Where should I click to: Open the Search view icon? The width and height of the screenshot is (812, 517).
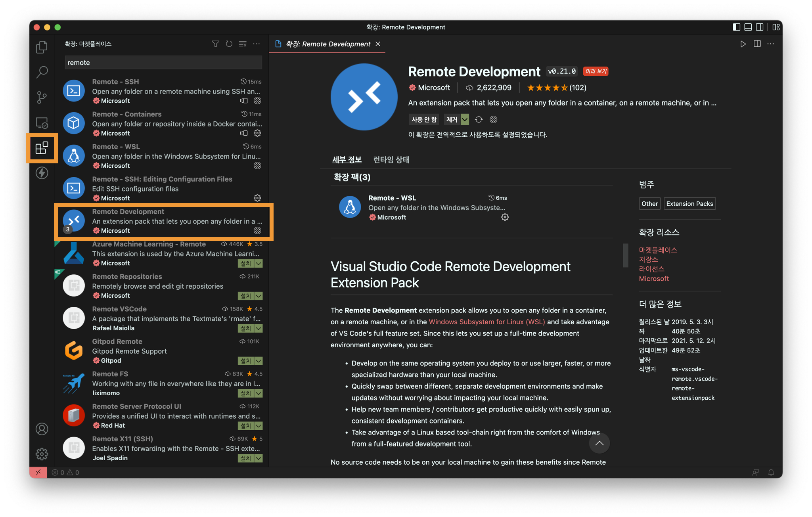[42, 72]
